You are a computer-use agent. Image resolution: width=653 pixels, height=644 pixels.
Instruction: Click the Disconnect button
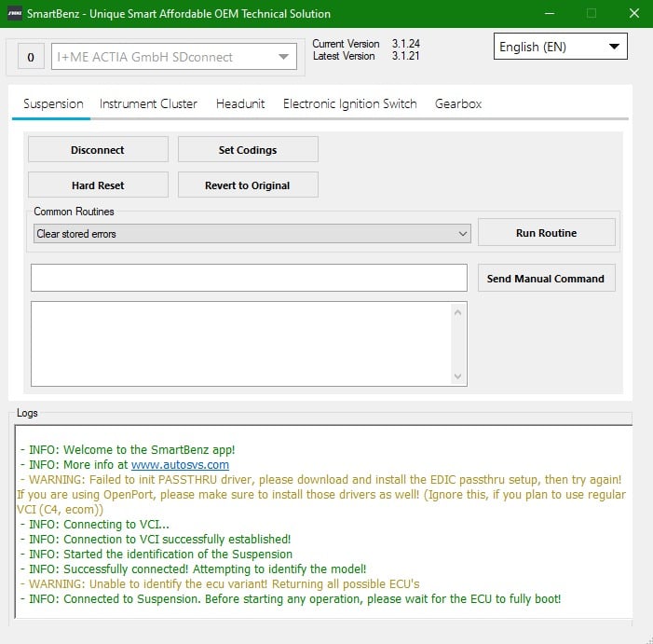click(x=98, y=149)
